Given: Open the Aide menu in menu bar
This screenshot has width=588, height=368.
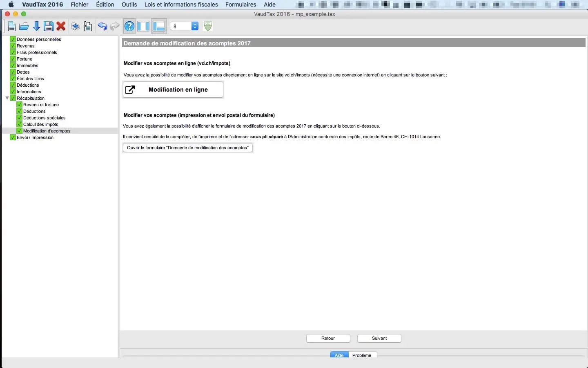Looking at the screenshot, I should [x=269, y=4].
